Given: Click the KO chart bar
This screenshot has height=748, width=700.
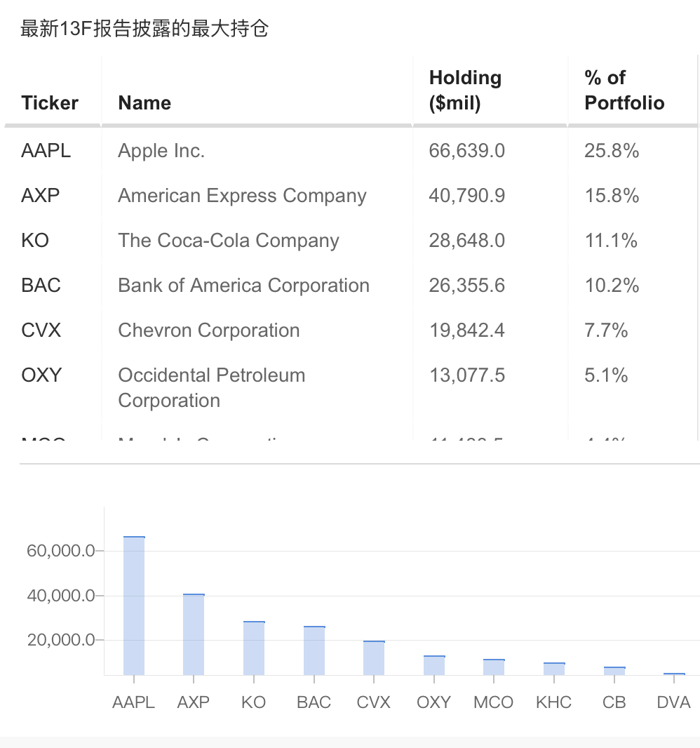Looking at the screenshot, I should (254, 648).
